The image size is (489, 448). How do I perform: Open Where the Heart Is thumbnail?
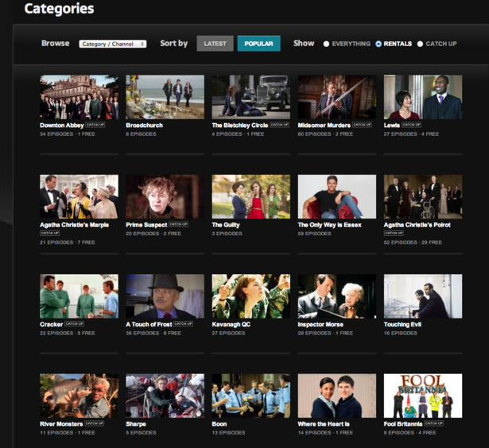[337, 396]
